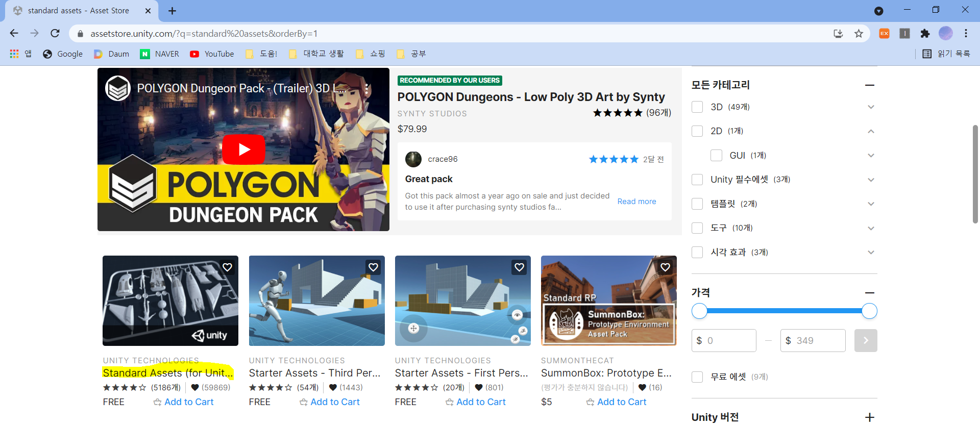Click the maximum price input field showing 349

click(x=813, y=340)
